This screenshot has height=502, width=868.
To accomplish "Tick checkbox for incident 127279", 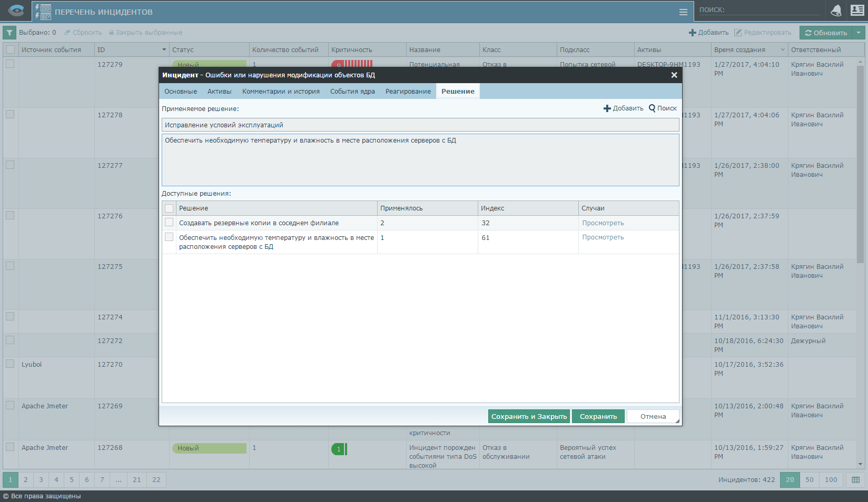I will 10,64.
